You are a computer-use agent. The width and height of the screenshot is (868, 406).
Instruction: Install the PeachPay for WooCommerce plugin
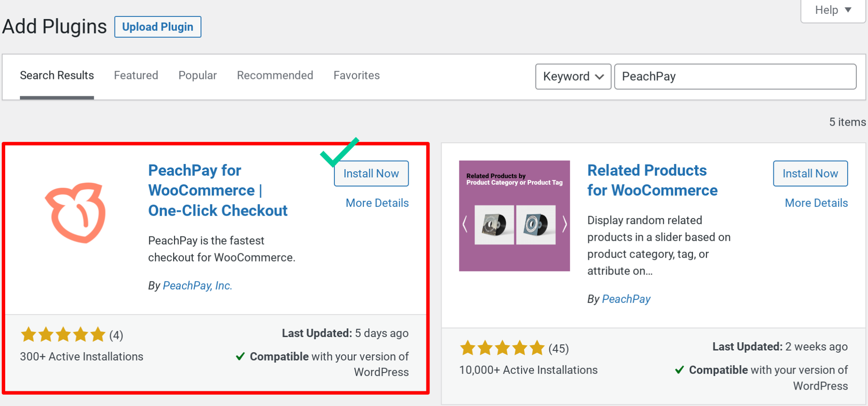tap(371, 173)
